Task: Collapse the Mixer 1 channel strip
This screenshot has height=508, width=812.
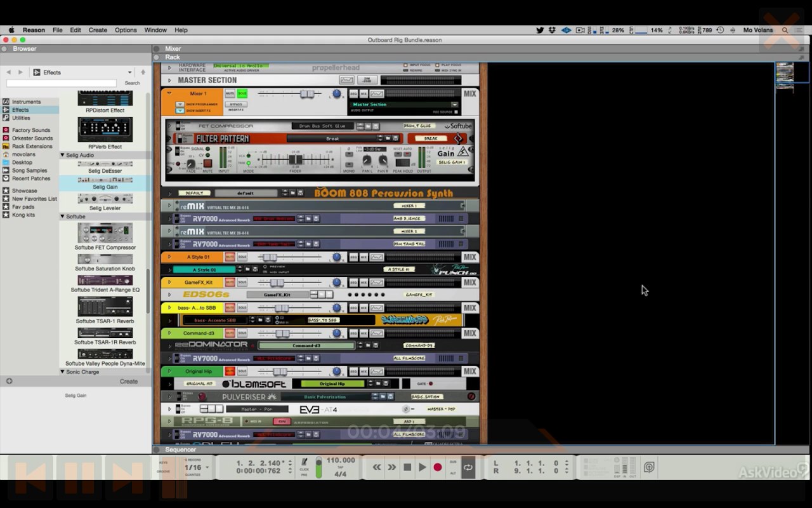Action: pos(169,94)
